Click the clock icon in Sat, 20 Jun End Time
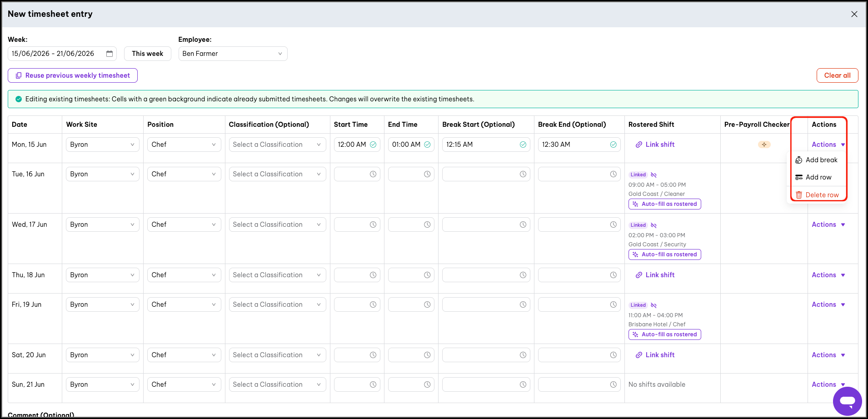Screen dimensions: 868x419 [x=427, y=355]
